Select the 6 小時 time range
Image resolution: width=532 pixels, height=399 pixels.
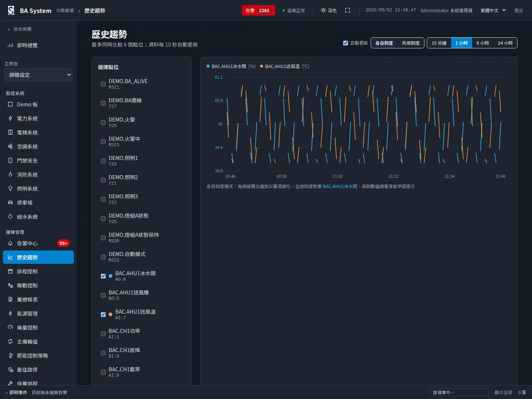tap(482, 43)
